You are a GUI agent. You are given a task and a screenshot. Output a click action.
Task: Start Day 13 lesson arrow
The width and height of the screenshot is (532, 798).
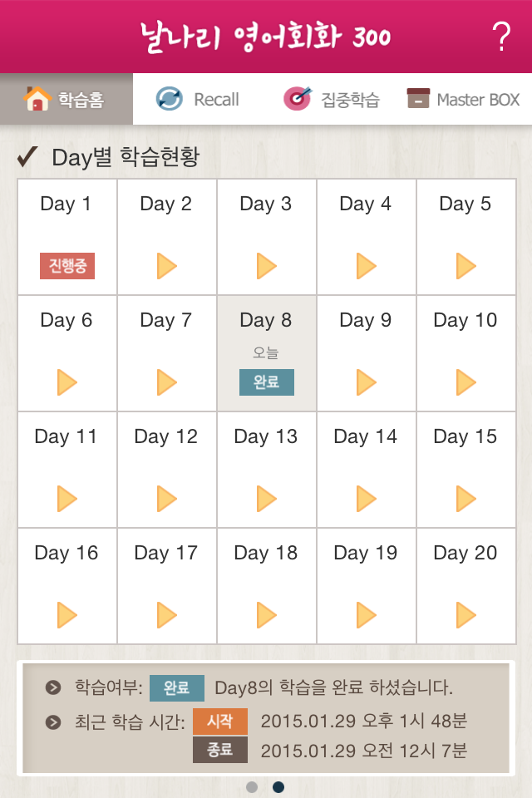click(267, 499)
